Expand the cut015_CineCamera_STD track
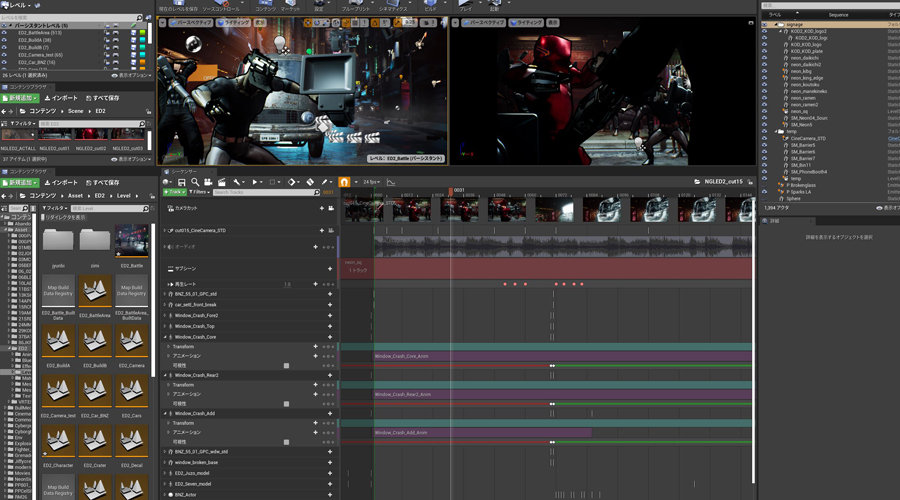Image resolution: width=900 pixels, height=500 pixels. [x=165, y=230]
